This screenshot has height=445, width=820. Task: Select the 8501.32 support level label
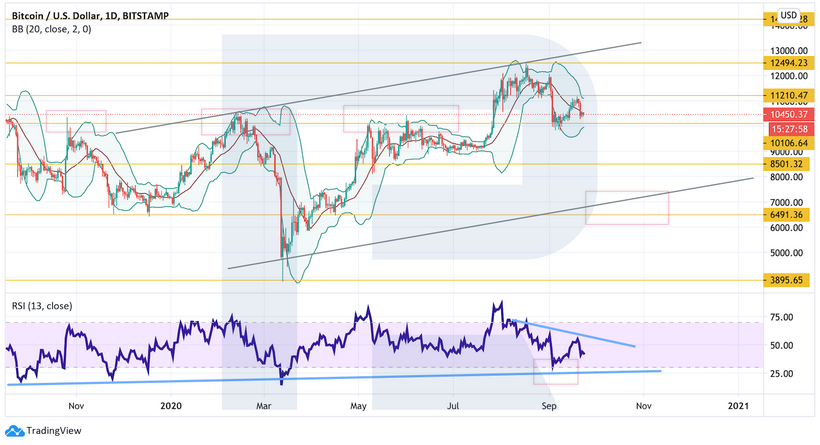point(788,164)
